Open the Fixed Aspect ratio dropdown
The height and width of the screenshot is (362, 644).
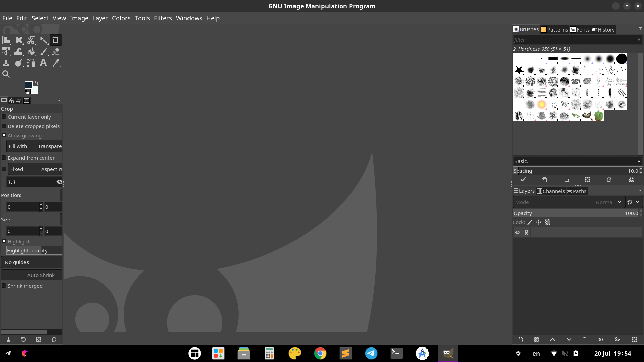pyautogui.click(x=35, y=169)
